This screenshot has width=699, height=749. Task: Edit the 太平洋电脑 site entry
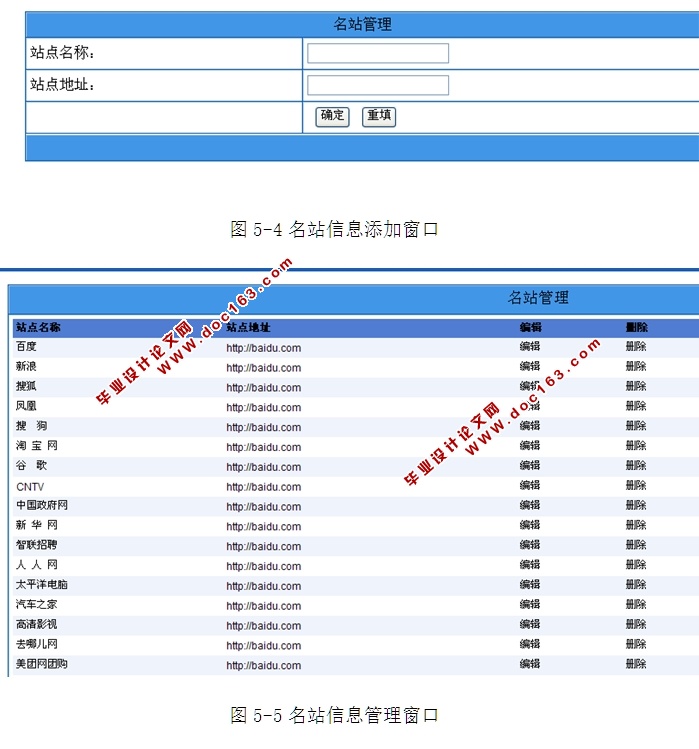point(530,585)
